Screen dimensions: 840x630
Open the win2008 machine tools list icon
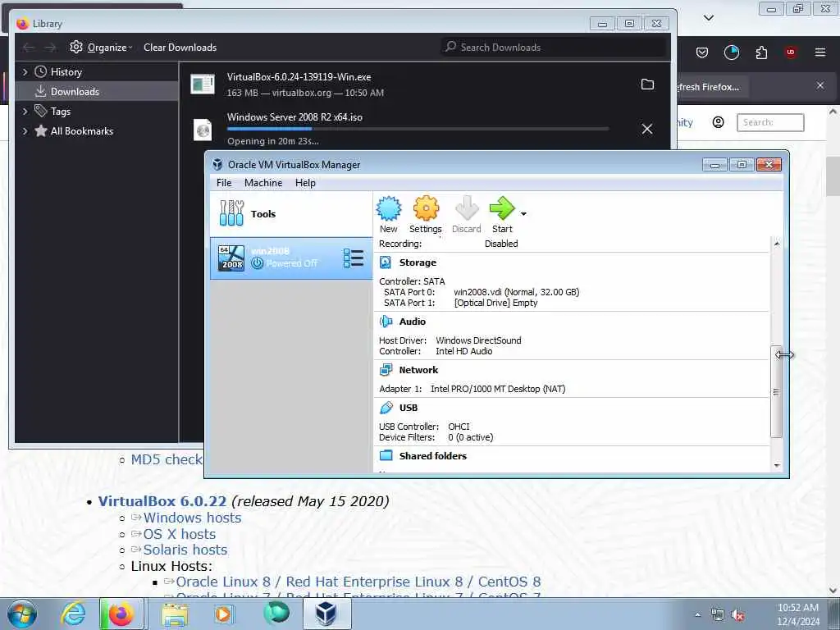click(353, 258)
